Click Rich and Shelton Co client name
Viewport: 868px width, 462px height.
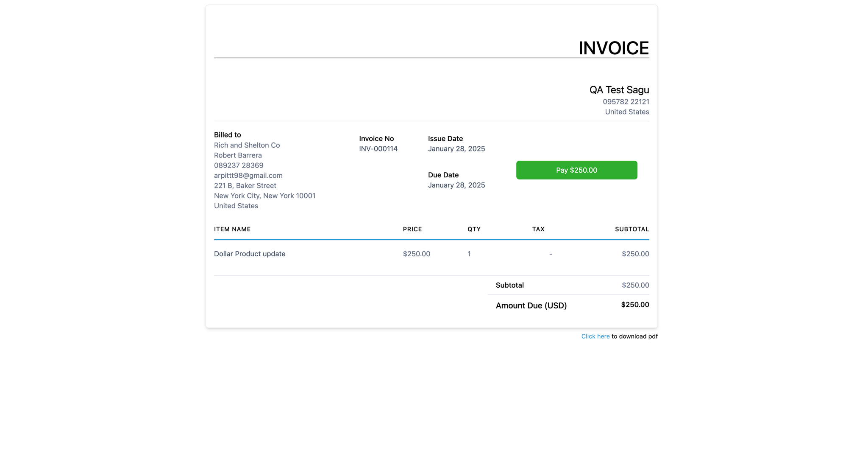[247, 145]
